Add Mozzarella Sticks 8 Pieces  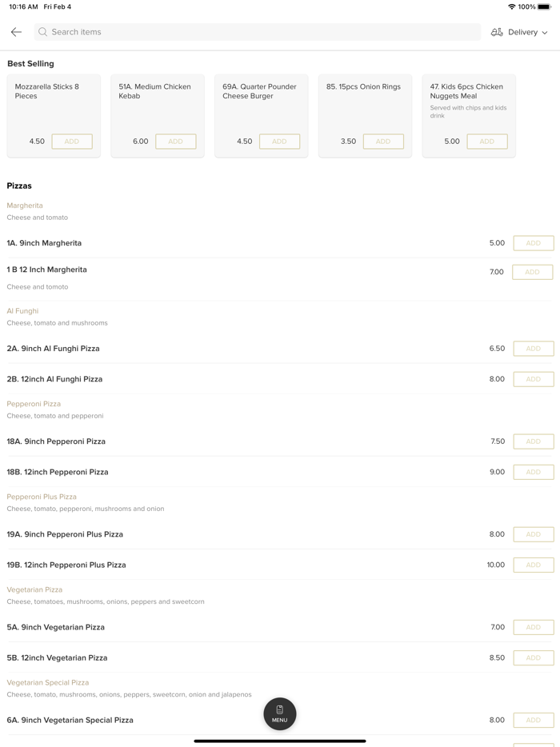[x=72, y=142]
